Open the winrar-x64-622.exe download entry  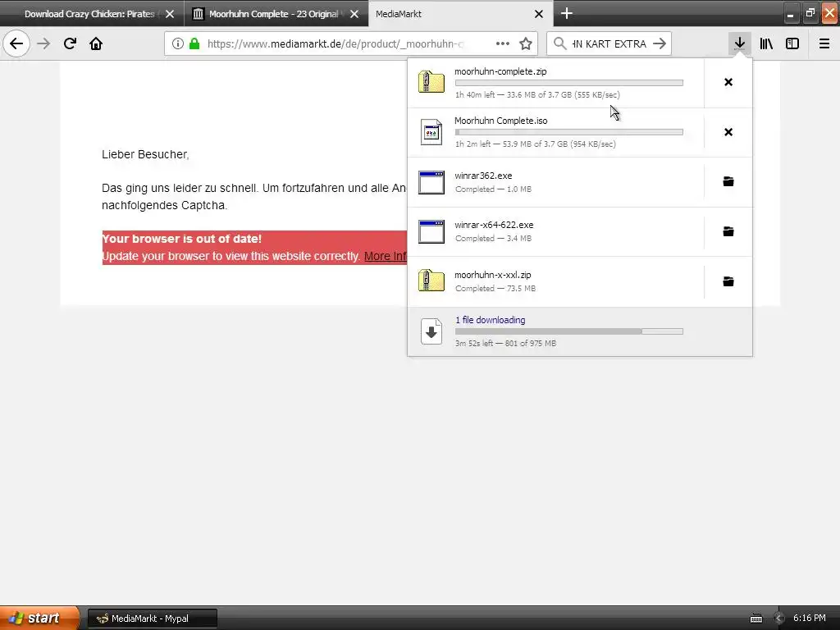pos(555,231)
